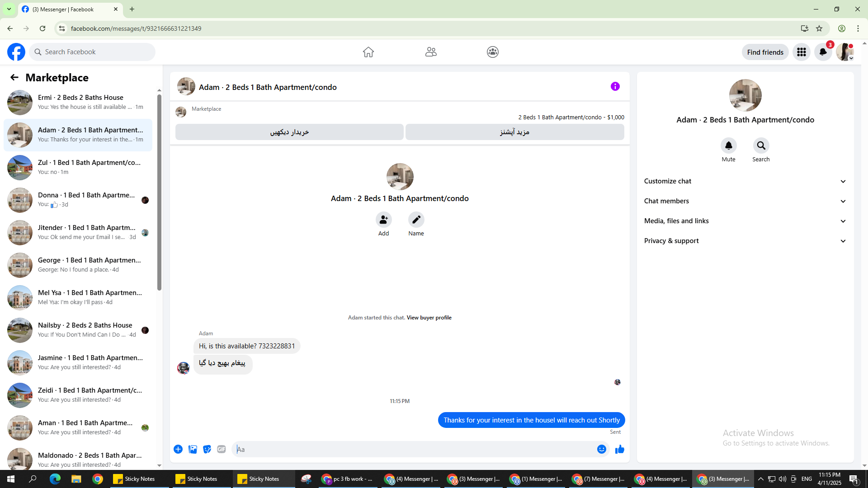Open the emoji picker in composer

point(602,449)
